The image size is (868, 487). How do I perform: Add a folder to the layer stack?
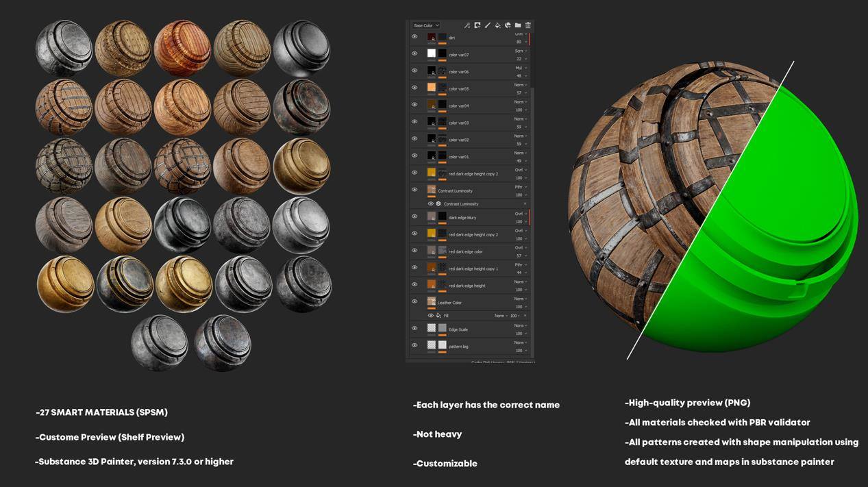[518, 25]
